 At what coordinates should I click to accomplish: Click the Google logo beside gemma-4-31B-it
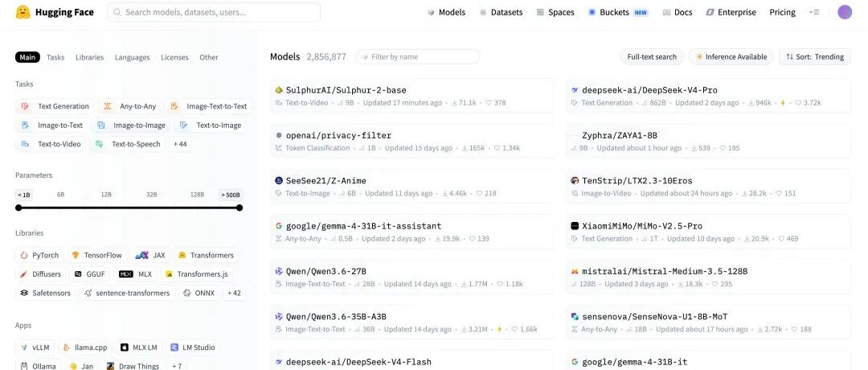click(575, 362)
